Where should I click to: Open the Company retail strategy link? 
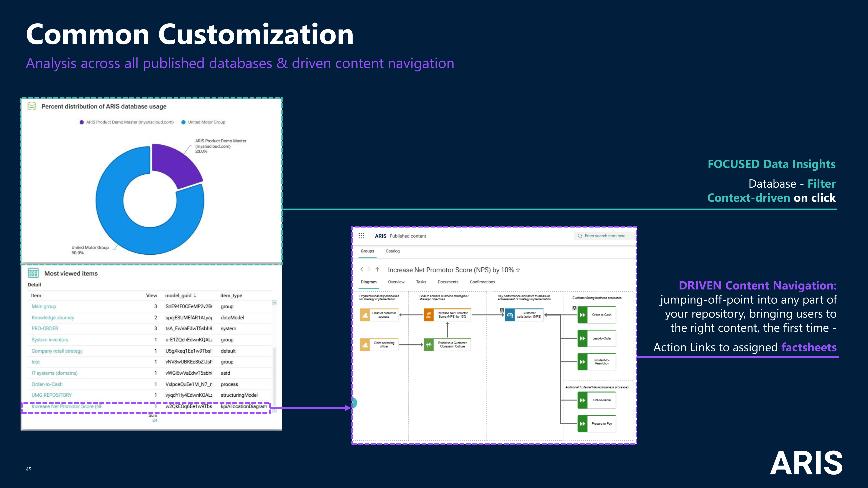pyautogui.click(x=57, y=351)
